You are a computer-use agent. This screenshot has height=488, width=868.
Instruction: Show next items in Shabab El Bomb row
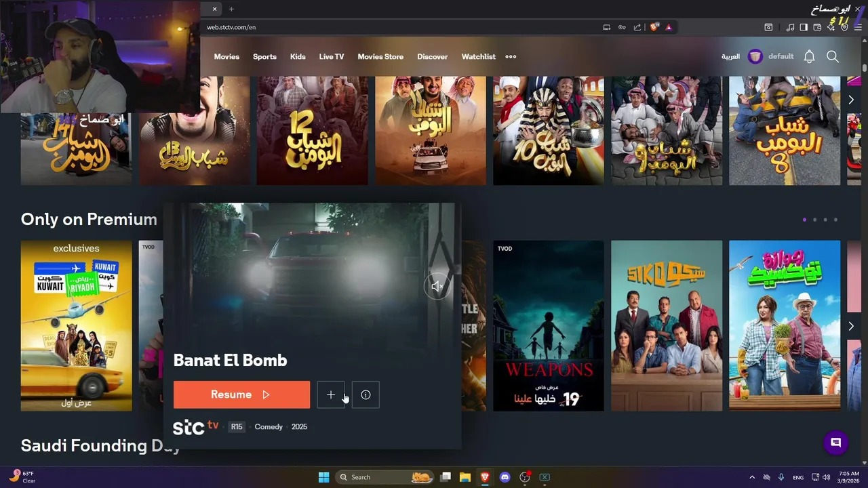[x=851, y=100]
